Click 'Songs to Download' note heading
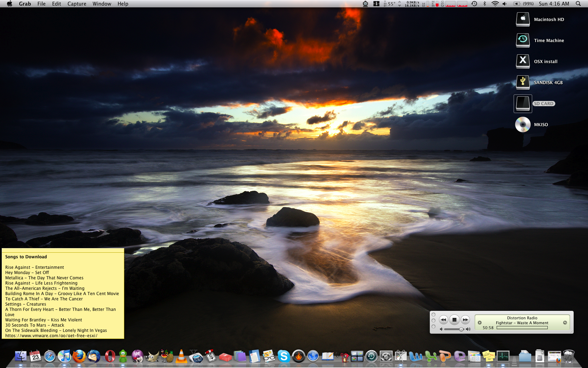 pos(26,257)
